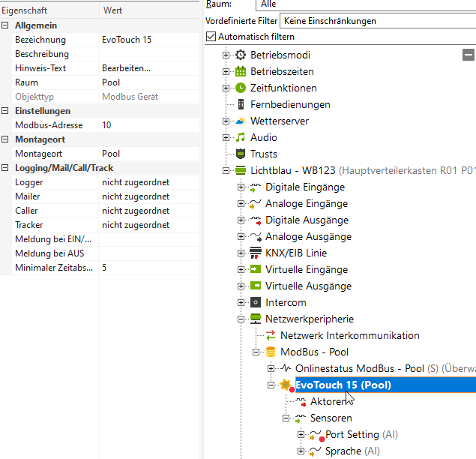Click the Modbus-Adresse value field
The image size is (476, 459).
(x=150, y=125)
